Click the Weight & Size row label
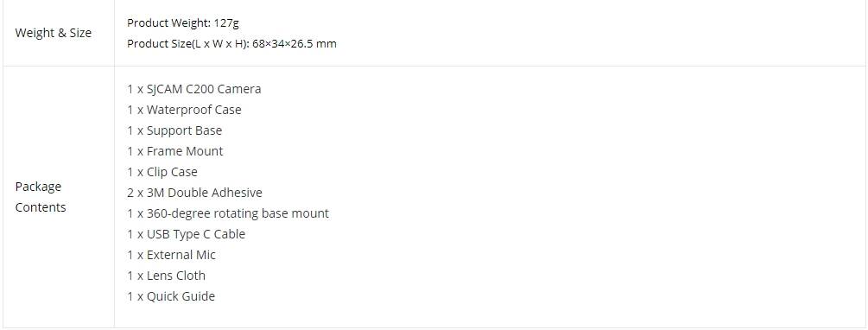This screenshot has width=868, height=330. tap(54, 33)
